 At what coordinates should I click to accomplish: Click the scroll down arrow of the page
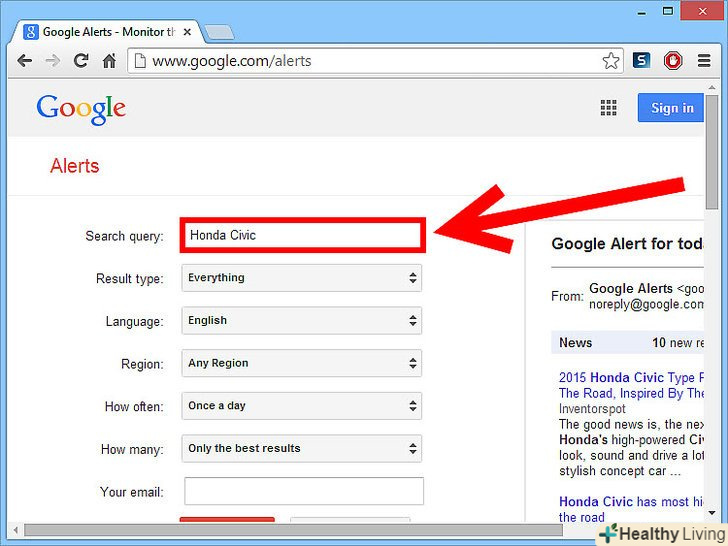(x=712, y=513)
